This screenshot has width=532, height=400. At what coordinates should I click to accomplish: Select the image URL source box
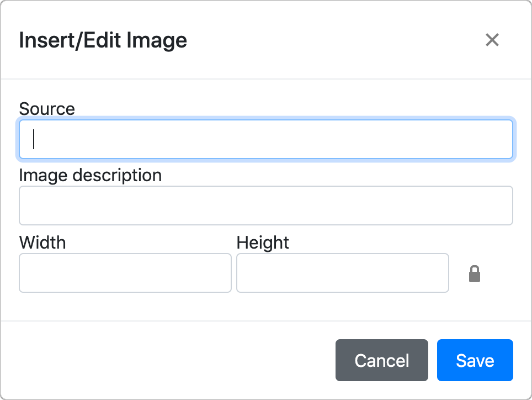265,139
